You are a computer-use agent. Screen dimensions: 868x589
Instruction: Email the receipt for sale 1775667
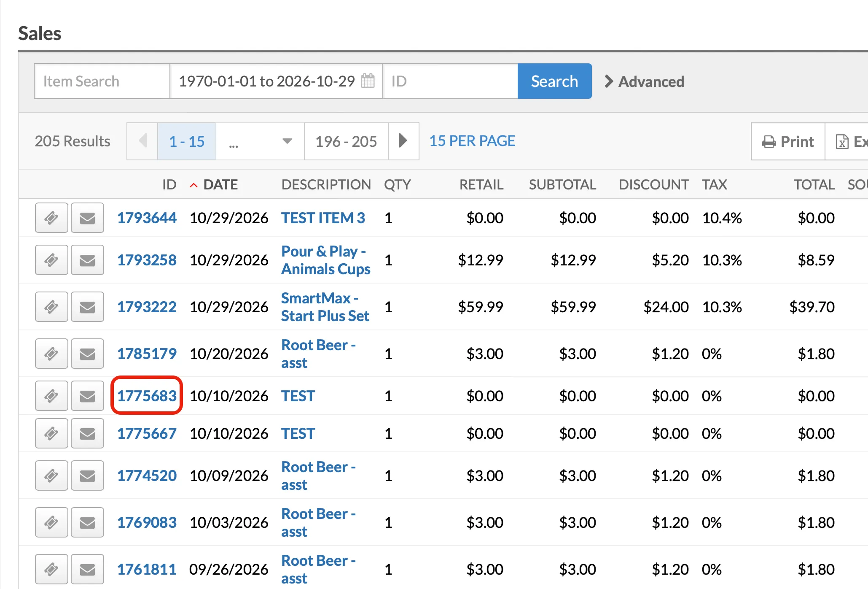(x=87, y=433)
